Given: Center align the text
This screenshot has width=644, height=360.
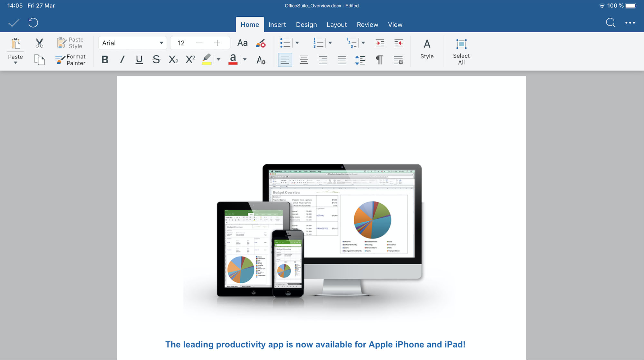Looking at the screenshot, I should (x=304, y=60).
